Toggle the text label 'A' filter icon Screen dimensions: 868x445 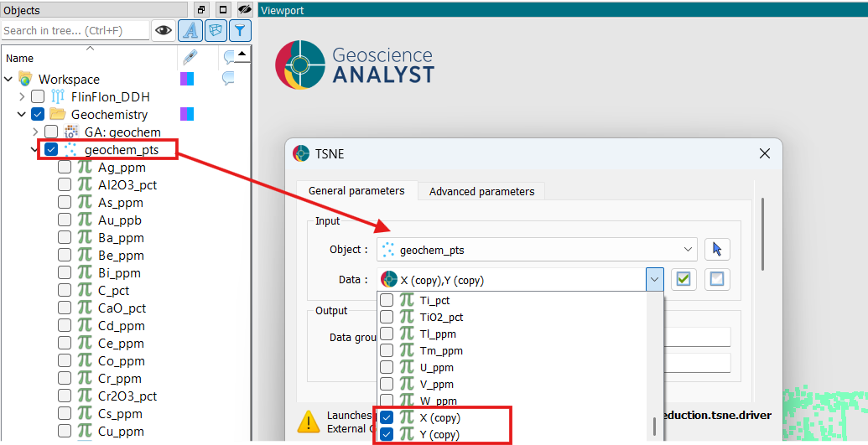[x=190, y=30]
